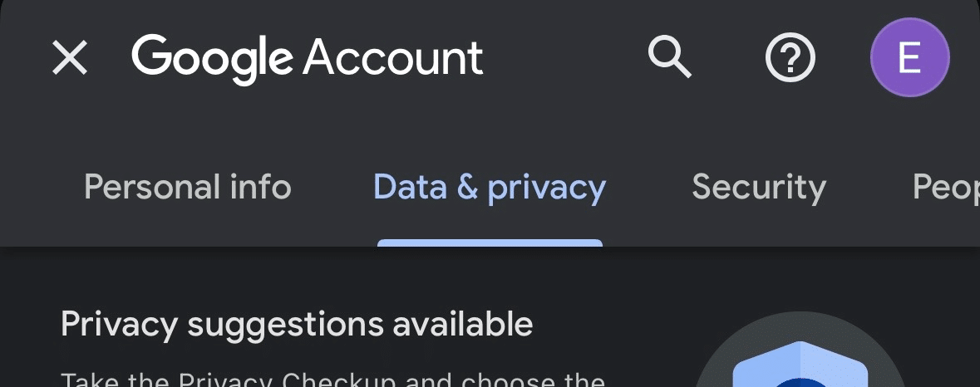This screenshot has height=387, width=980.
Task: Click the word Account in the title
Action: pos(393,57)
